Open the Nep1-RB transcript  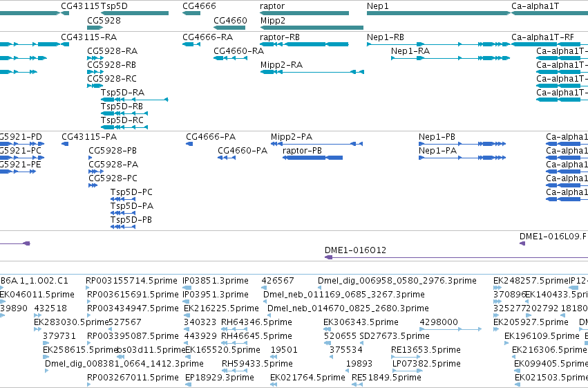pyautogui.click(x=386, y=37)
